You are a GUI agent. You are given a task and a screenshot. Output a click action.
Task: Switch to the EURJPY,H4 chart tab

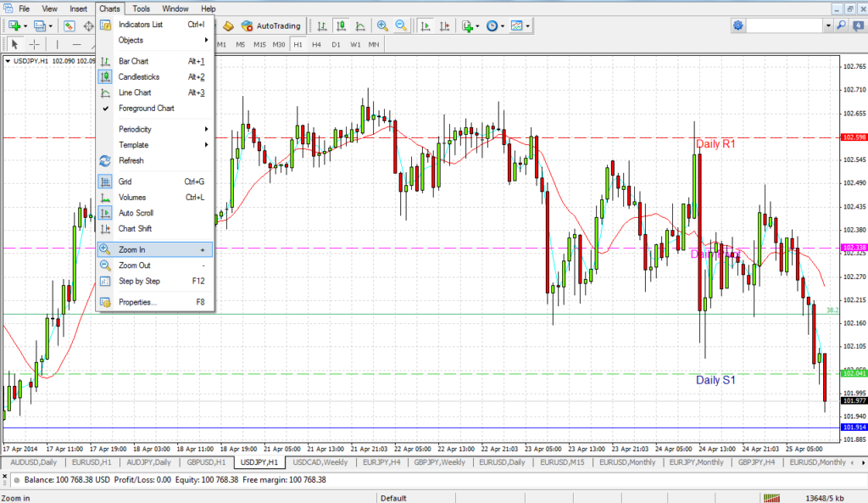381,462
